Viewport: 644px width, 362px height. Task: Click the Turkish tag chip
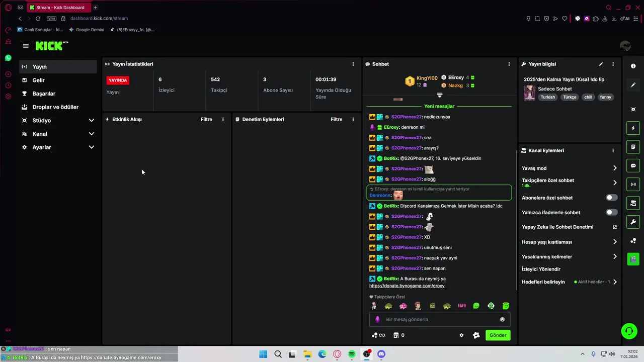click(547, 97)
